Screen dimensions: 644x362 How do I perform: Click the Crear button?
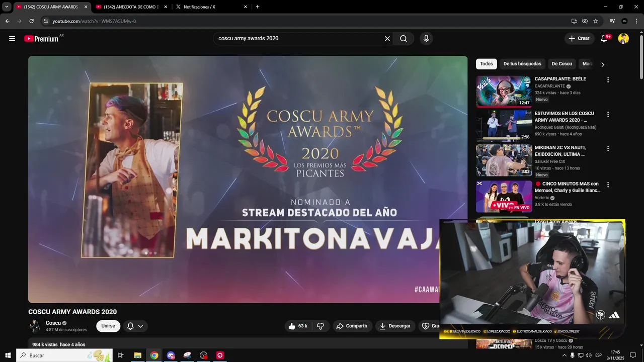pyautogui.click(x=579, y=39)
